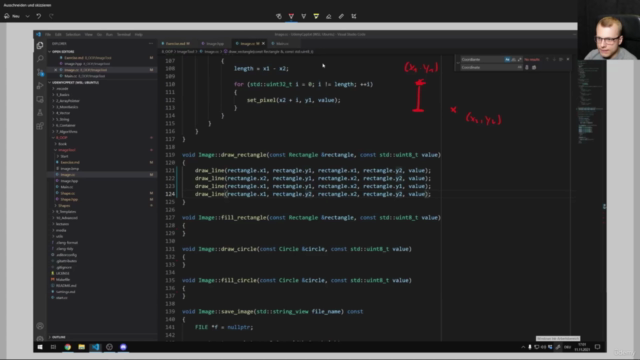Open the dropdown arrow beside Neu
640x360 pixels.
(x=27, y=16)
